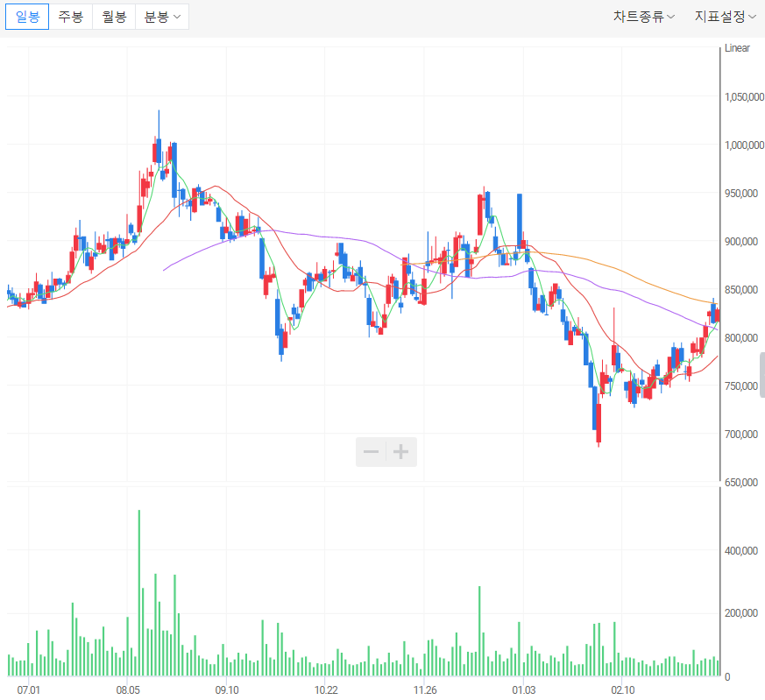This screenshot has height=700, width=765.
Task: Click the 09.10 date label
Action: click(x=227, y=690)
